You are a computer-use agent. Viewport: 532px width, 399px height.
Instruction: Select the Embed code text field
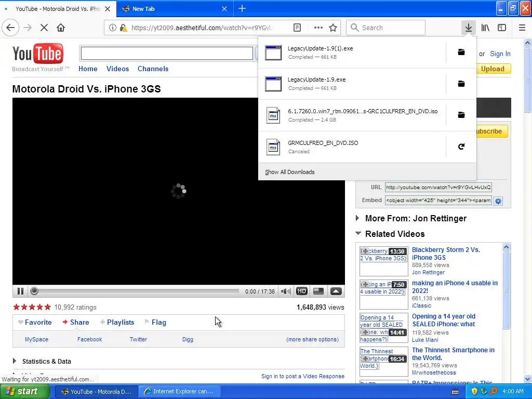(438, 201)
